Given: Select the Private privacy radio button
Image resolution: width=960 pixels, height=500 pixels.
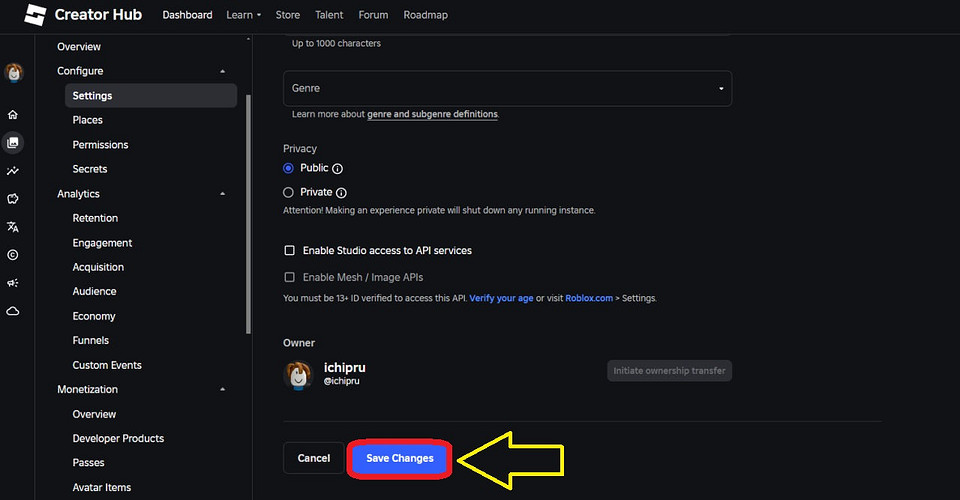Looking at the screenshot, I should (x=289, y=192).
